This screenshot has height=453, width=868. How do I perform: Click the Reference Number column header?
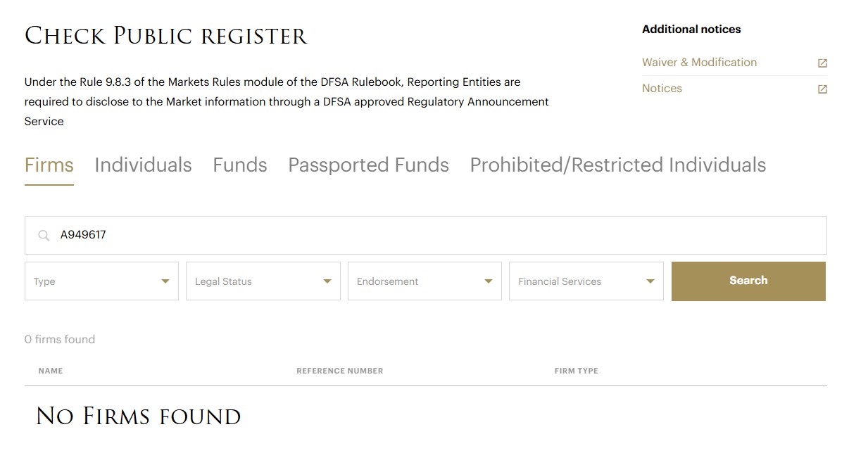pos(339,371)
